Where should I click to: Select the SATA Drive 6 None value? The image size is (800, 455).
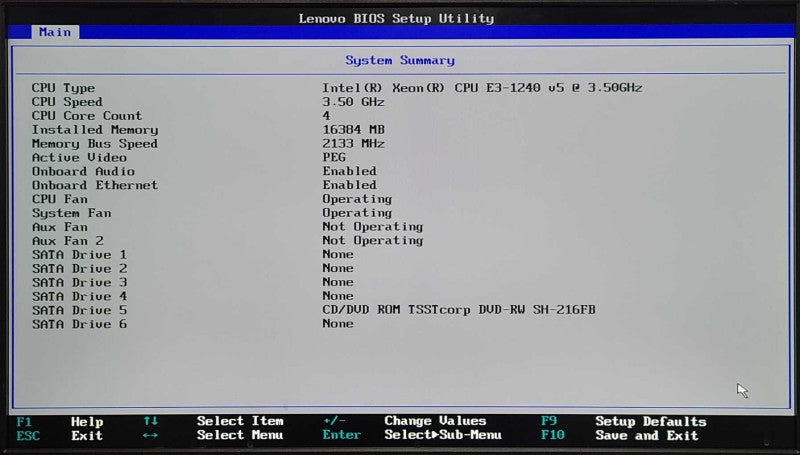(338, 323)
